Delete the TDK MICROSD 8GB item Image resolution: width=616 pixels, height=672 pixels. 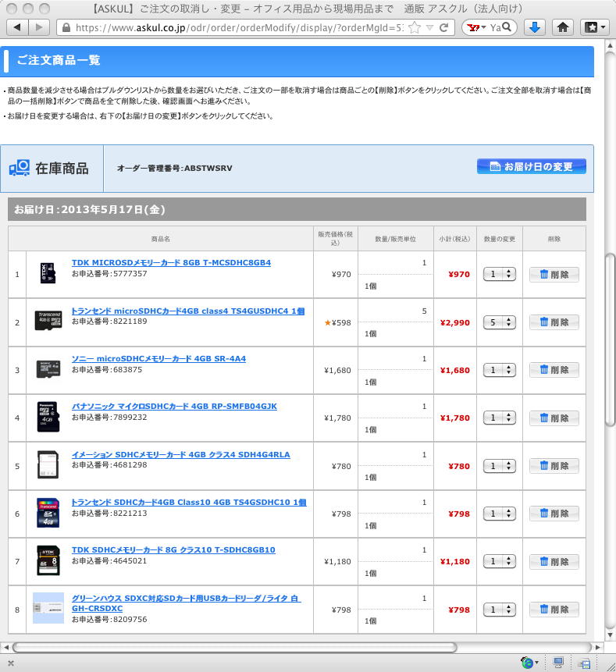point(554,274)
